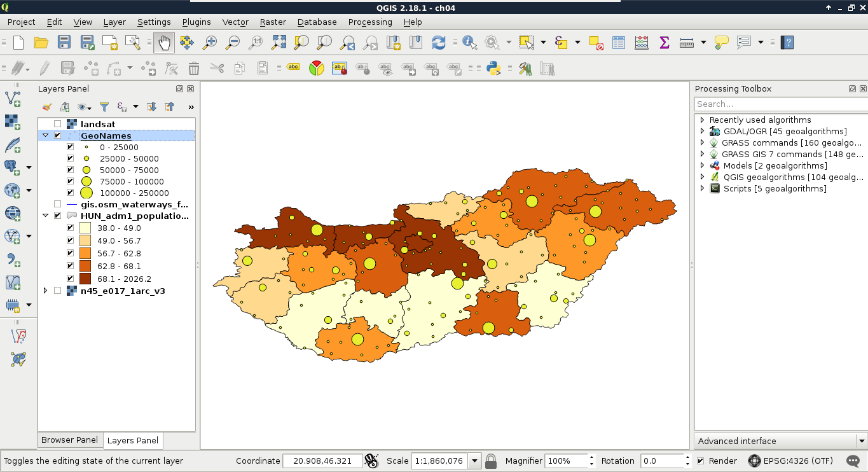Click the Refresh map icon
This screenshot has width=868, height=472.
tap(439, 43)
